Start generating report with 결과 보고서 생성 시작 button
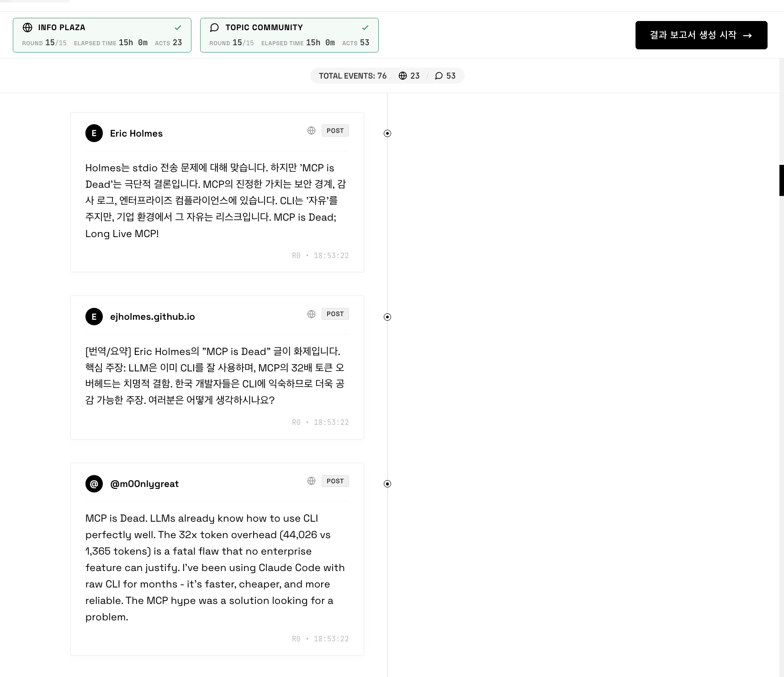The width and height of the screenshot is (784, 677). coord(701,35)
